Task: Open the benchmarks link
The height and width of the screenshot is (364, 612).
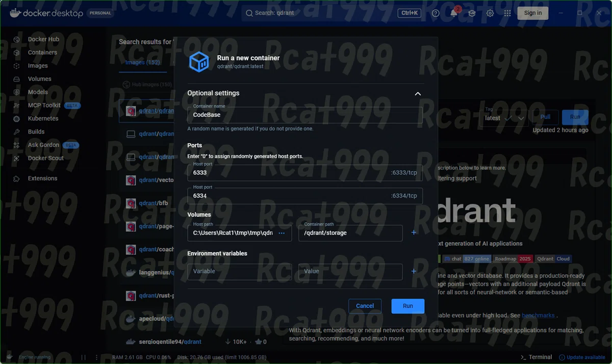Action: tap(538, 316)
